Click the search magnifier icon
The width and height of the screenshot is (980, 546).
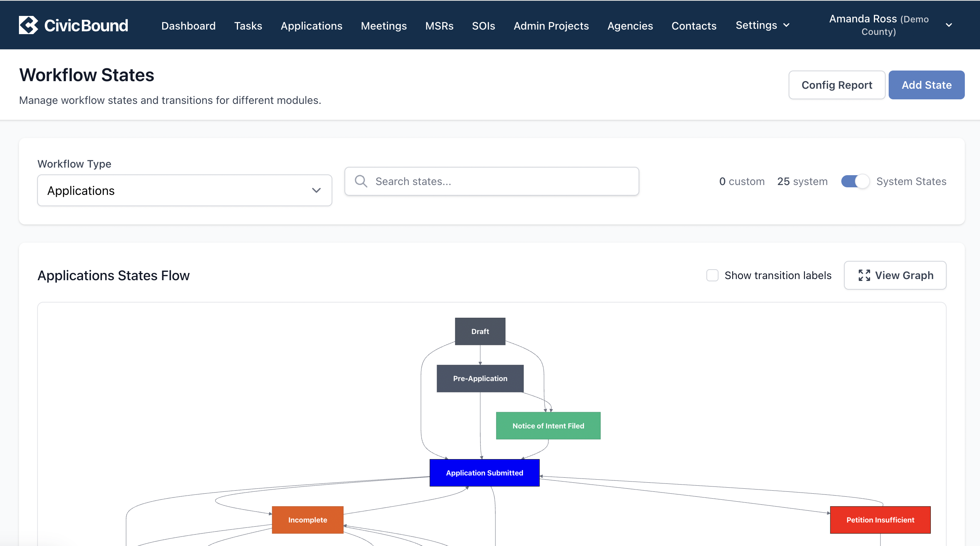tap(361, 181)
